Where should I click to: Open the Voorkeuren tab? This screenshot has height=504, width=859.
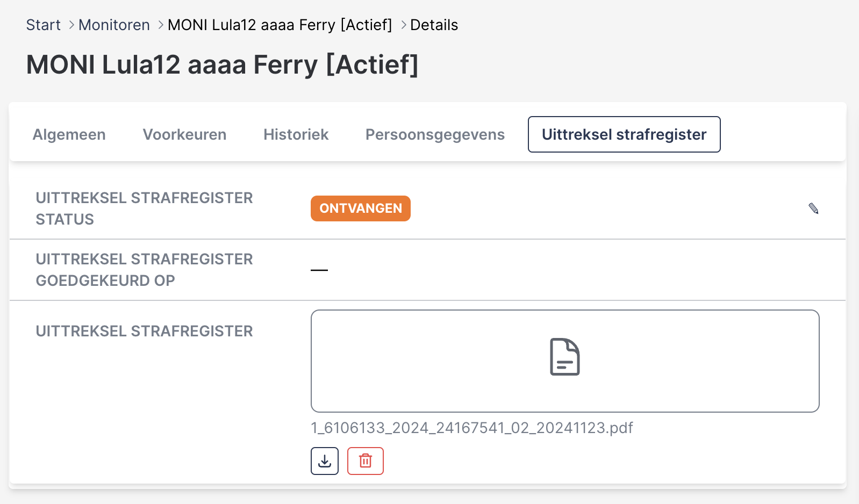[x=184, y=134]
